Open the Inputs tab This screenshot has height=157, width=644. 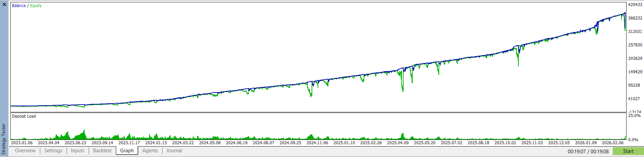[x=78, y=151]
